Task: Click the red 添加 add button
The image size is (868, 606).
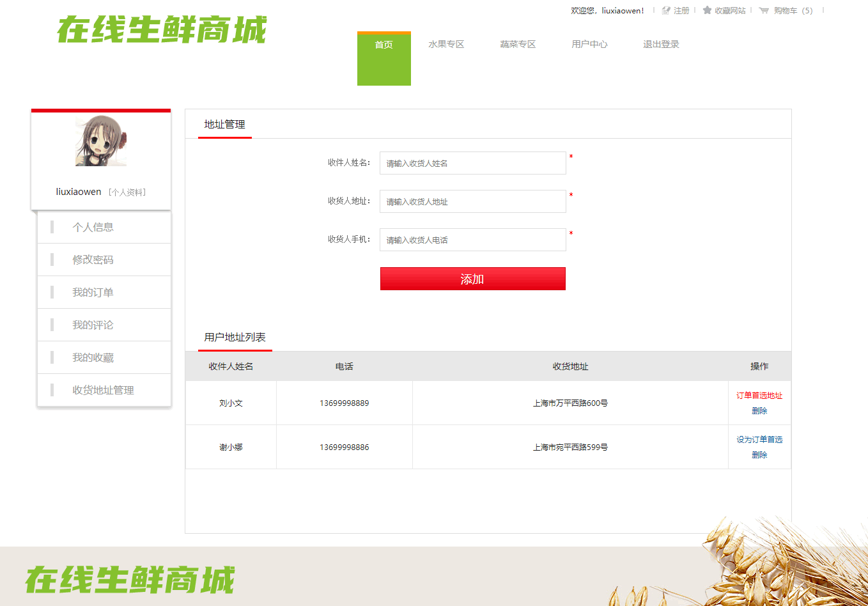Action: point(473,279)
